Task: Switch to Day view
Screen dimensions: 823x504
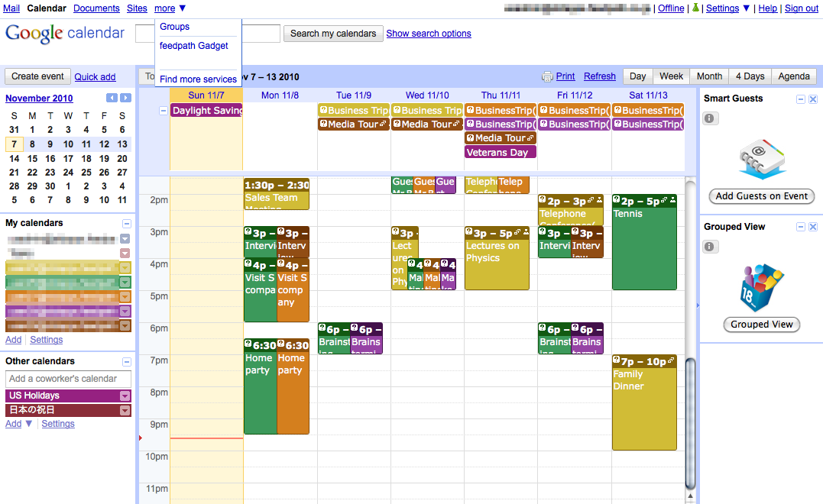Action: [638, 76]
